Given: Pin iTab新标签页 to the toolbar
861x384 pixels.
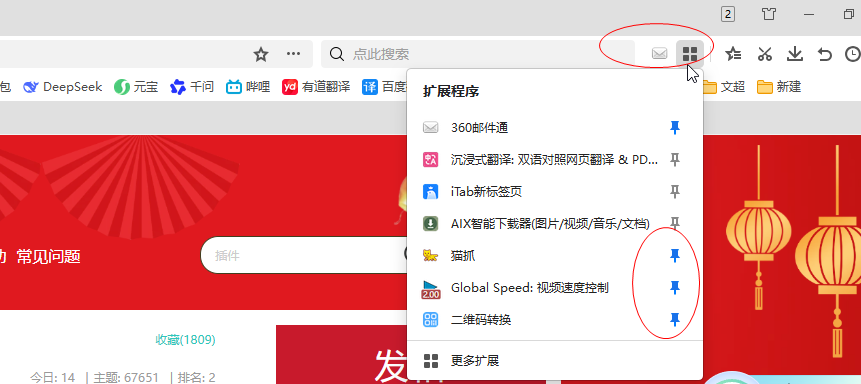Looking at the screenshot, I should [675, 192].
